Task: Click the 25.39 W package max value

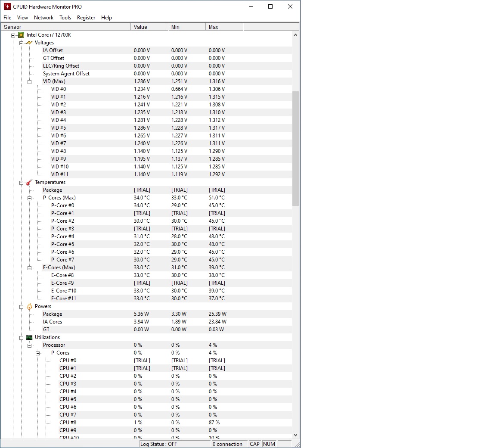Action: tap(217, 314)
